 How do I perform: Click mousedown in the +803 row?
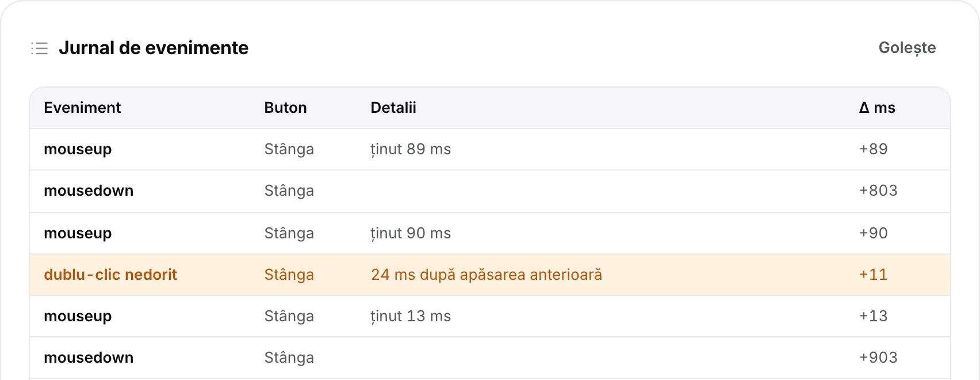click(89, 191)
